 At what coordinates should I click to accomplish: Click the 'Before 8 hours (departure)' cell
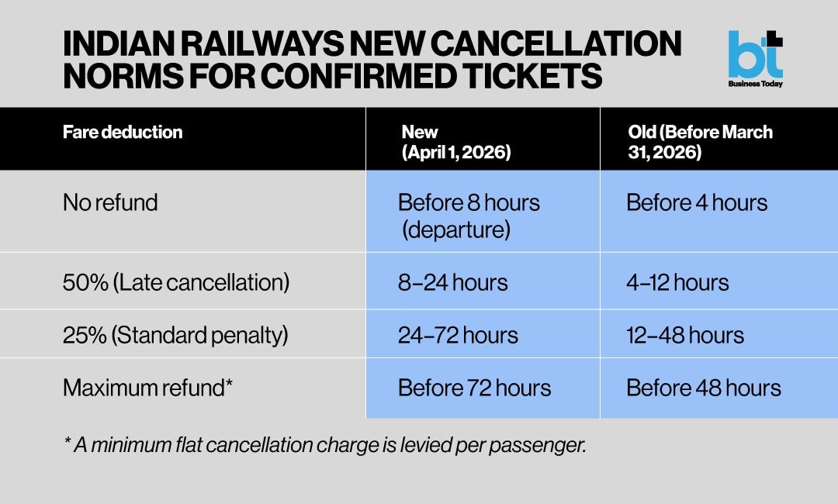pyautogui.click(x=468, y=216)
